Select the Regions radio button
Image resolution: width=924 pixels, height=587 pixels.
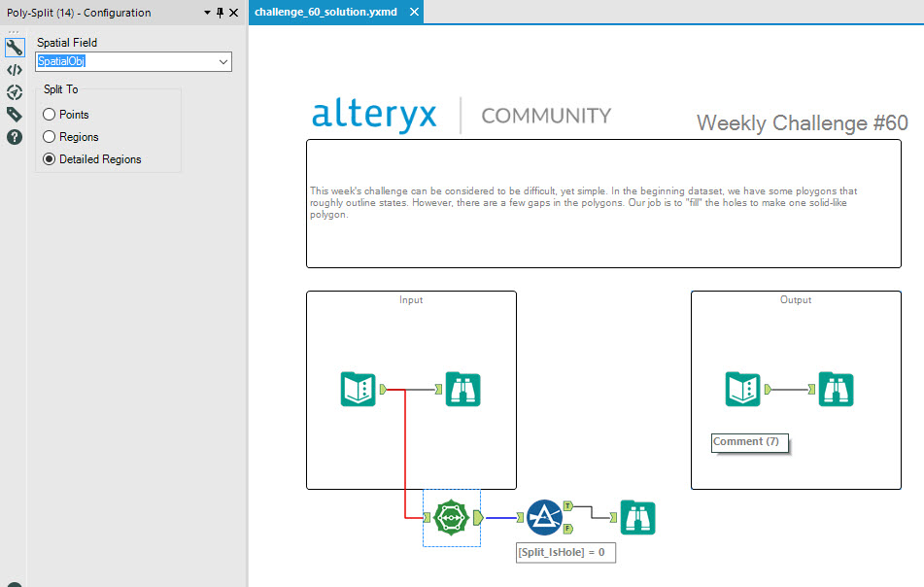tap(49, 136)
